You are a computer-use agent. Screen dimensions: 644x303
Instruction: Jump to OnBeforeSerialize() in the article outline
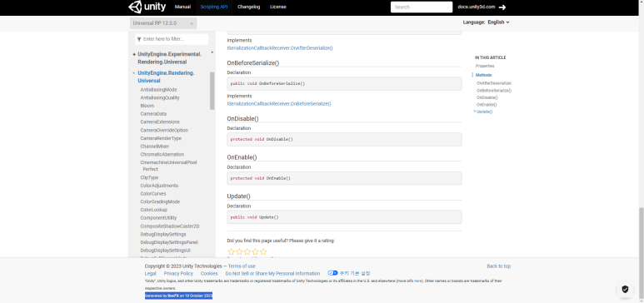[494, 91]
